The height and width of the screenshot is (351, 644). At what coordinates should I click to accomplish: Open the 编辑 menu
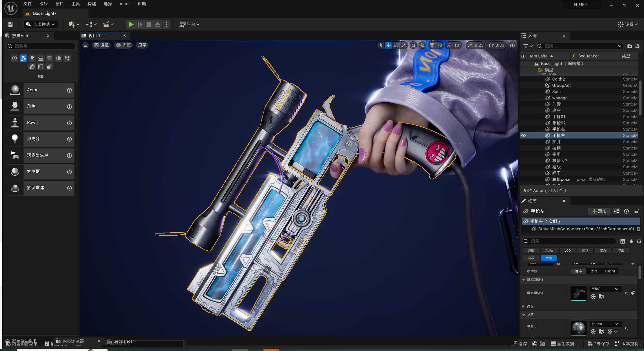coord(44,4)
